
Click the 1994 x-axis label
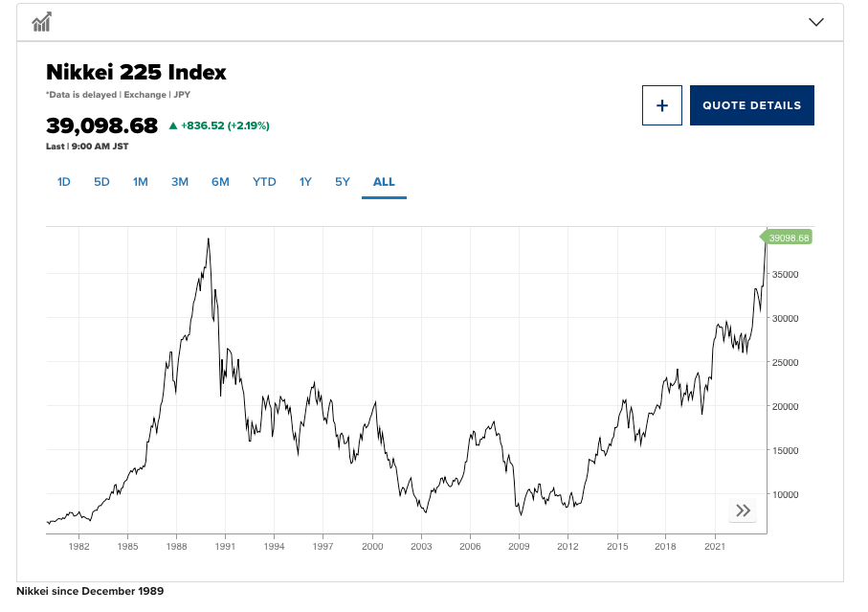click(x=274, y=547)
